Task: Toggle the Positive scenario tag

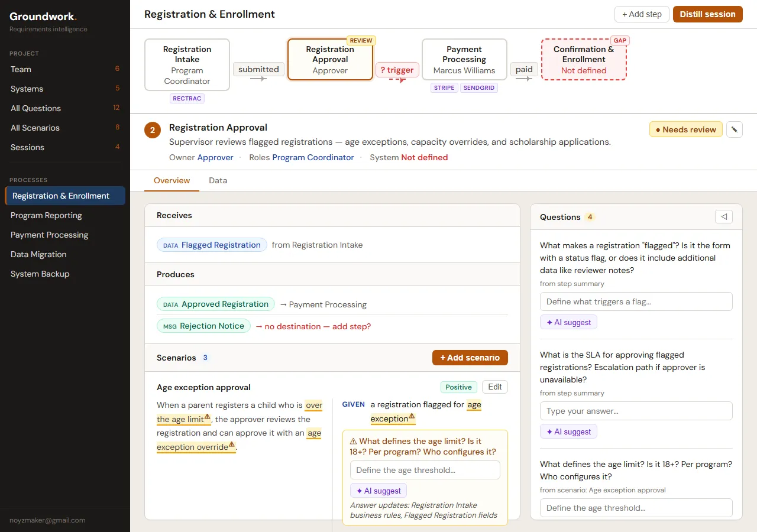Action: pos(458,387)
